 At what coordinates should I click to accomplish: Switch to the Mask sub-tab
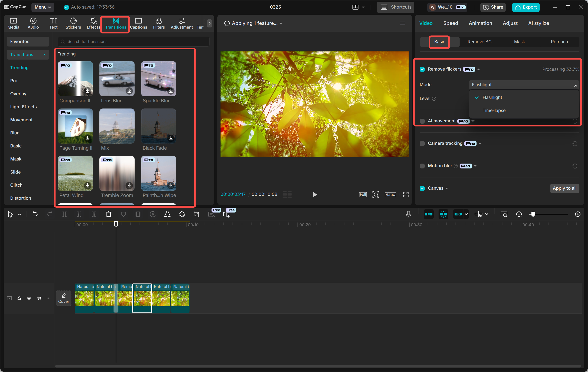tap(519, 42)
